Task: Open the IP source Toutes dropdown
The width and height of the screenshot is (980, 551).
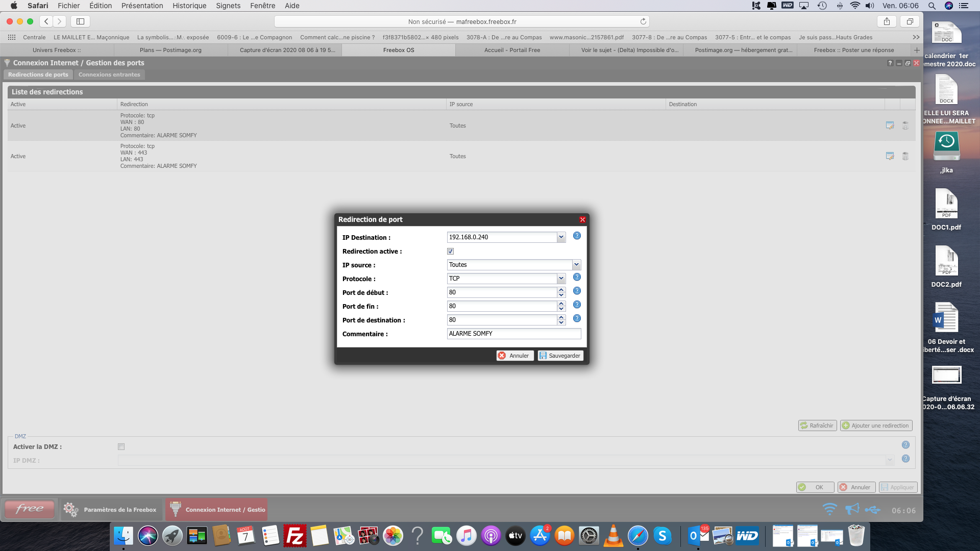Action: coord(576,265)
